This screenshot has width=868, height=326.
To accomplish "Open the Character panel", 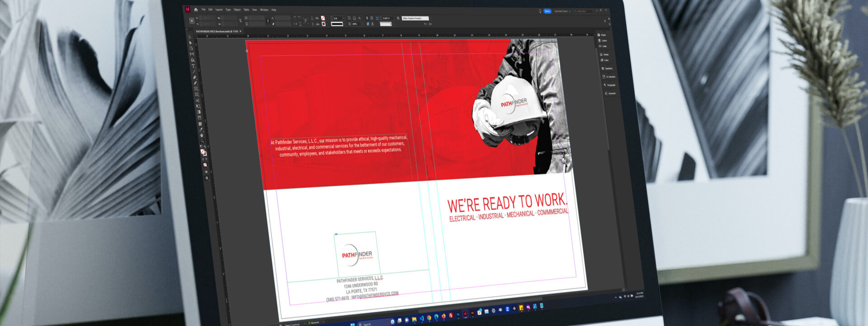I will (610, 93).
